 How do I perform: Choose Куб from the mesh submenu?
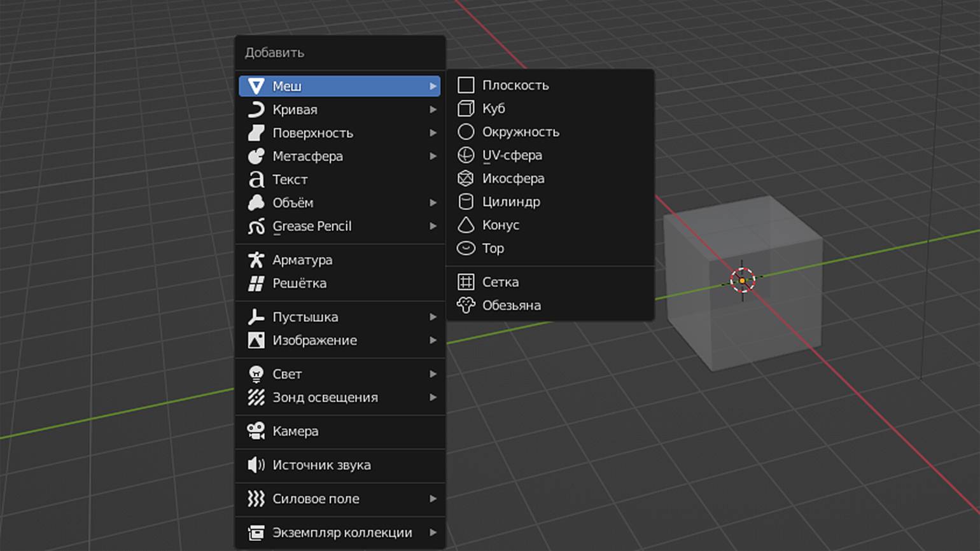pyautogui.click(x=493, y=109)
